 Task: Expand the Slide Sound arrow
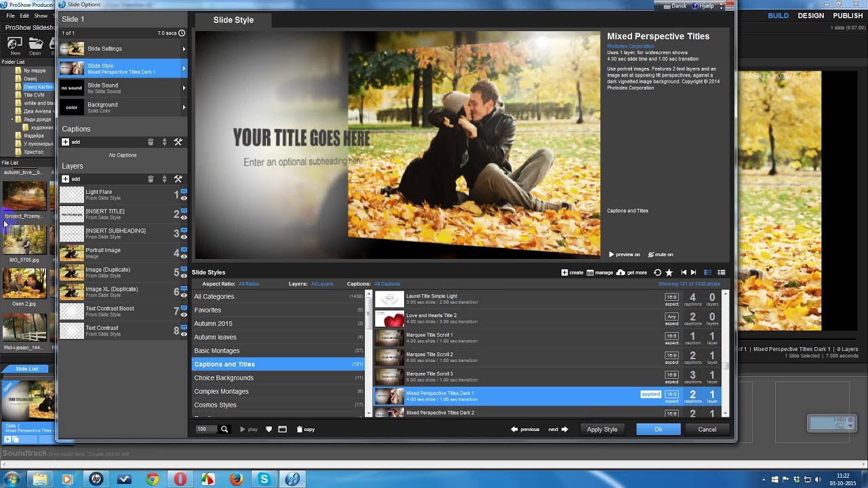pos(184,87)
